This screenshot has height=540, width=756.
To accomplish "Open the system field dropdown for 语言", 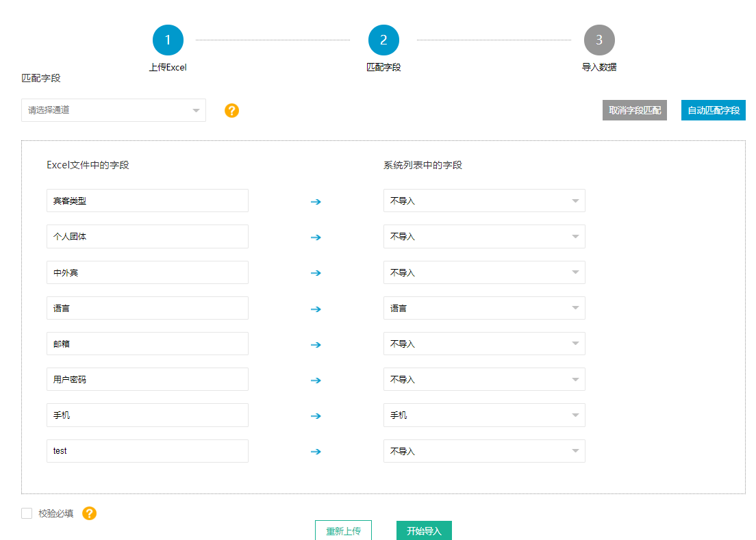I will [484, 309].
